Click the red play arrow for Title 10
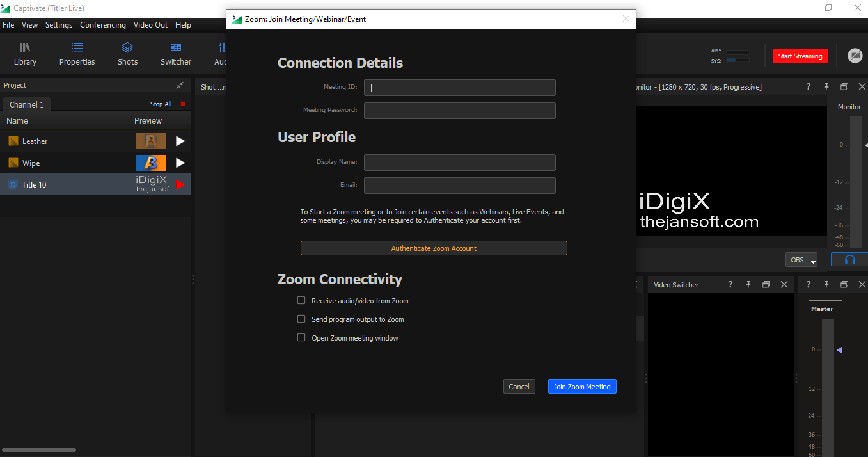The width and height of the screenshot is (868, 457). click(180, 185)
